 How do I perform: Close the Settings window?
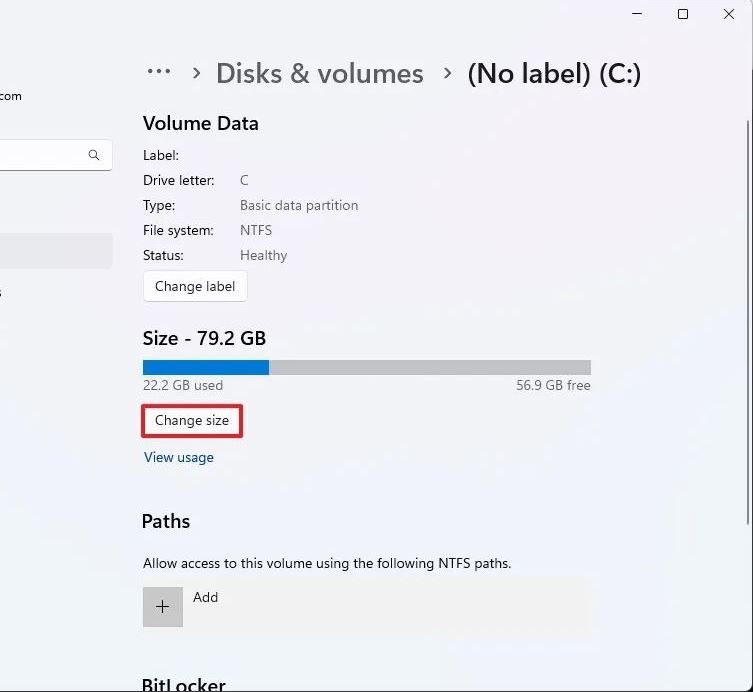pyautogui.click(x=729, y=14)
